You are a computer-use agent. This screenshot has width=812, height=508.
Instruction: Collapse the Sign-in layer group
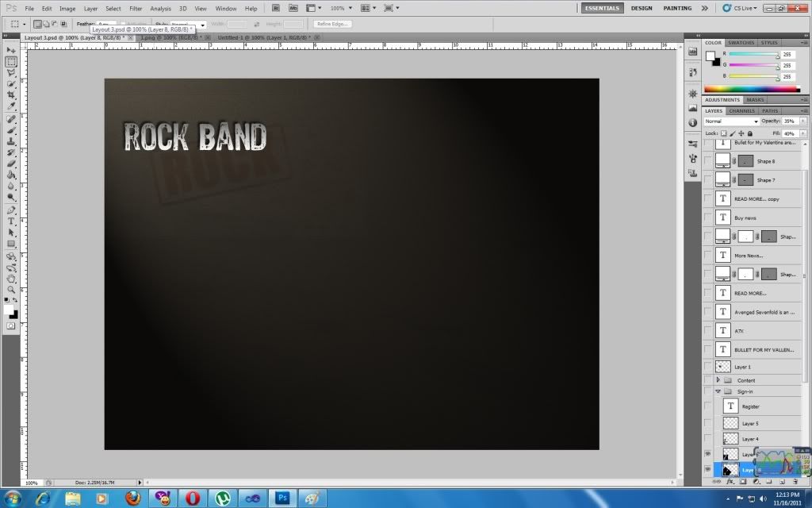click(x=718, y=391)
